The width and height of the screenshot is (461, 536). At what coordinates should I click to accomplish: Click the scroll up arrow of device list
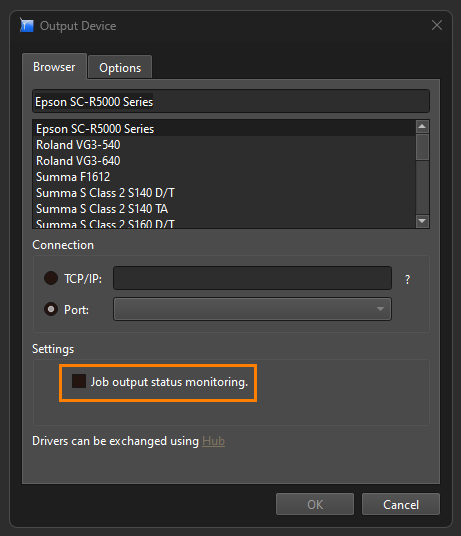pyautogui.click(x=422, y=127)
